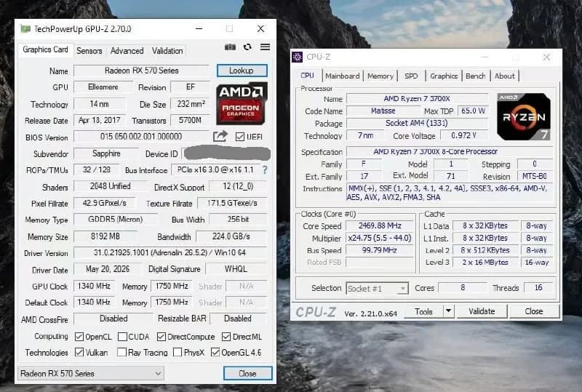Screen dimensions: 582x392
Task: Toggle the CUDA checkbox
Action: [122, 337]
